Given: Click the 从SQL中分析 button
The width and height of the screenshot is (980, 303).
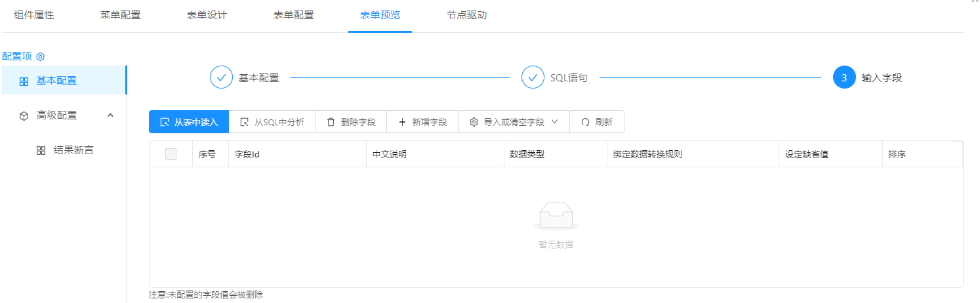Looking at the screenshot, I should [272, 122].
